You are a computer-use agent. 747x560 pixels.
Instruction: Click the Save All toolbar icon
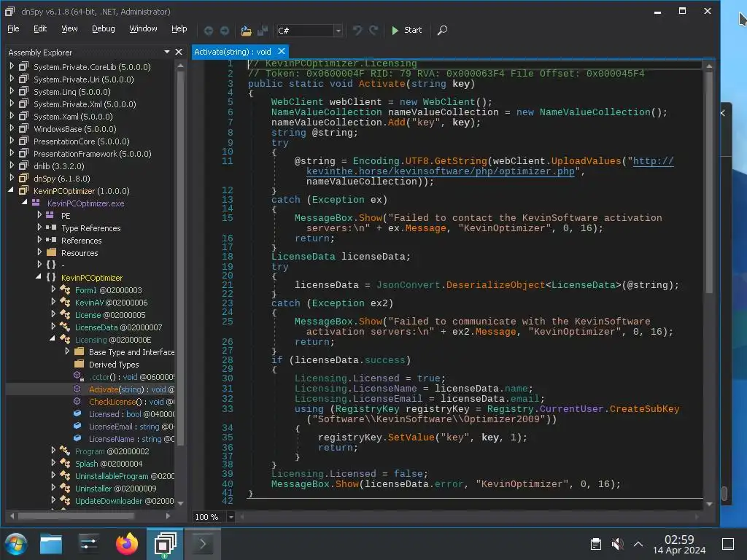click(x=263, y=31)
